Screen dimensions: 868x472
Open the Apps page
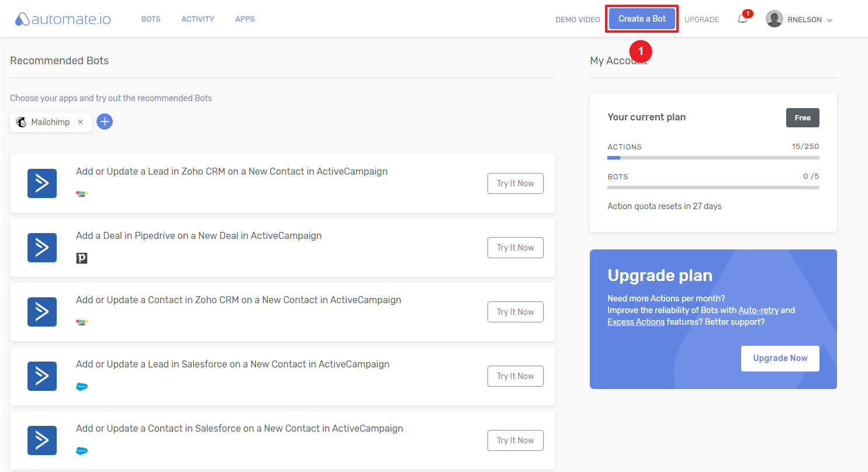[x=245, y=19]
